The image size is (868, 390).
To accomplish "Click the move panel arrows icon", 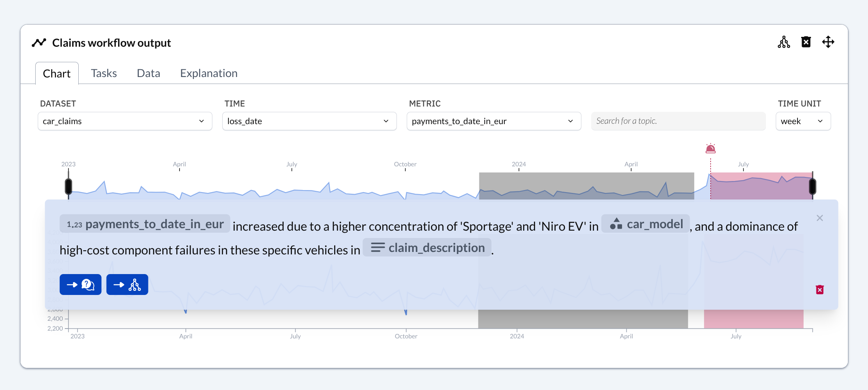I will tap(828, 42).
